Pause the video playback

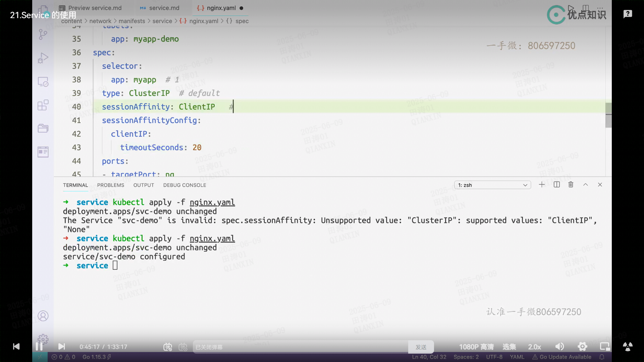(x=39, y=347)
